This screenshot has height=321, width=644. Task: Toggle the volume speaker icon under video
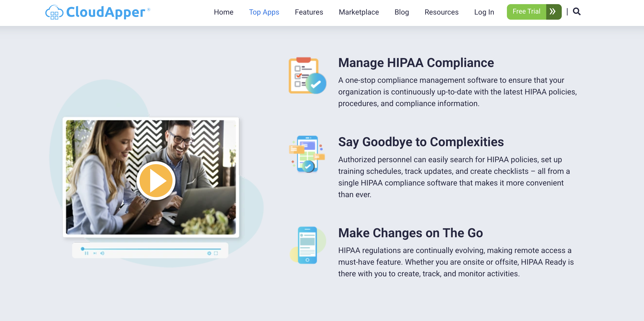point(102,253)
